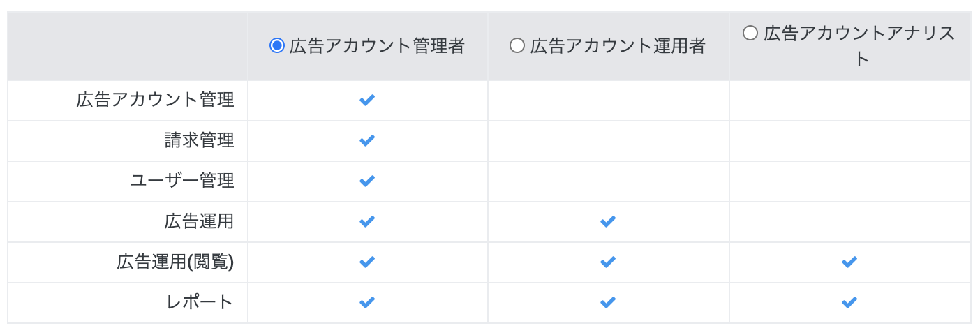Click 運用者 checkmark in レポート row
Viewport: 980px width, 335px height.
pos(608,302)
